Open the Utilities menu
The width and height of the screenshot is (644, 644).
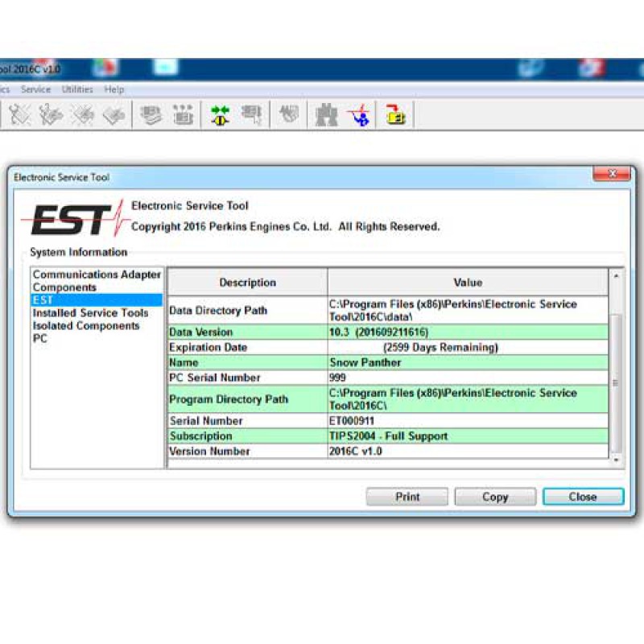click(x=77, y=89)
